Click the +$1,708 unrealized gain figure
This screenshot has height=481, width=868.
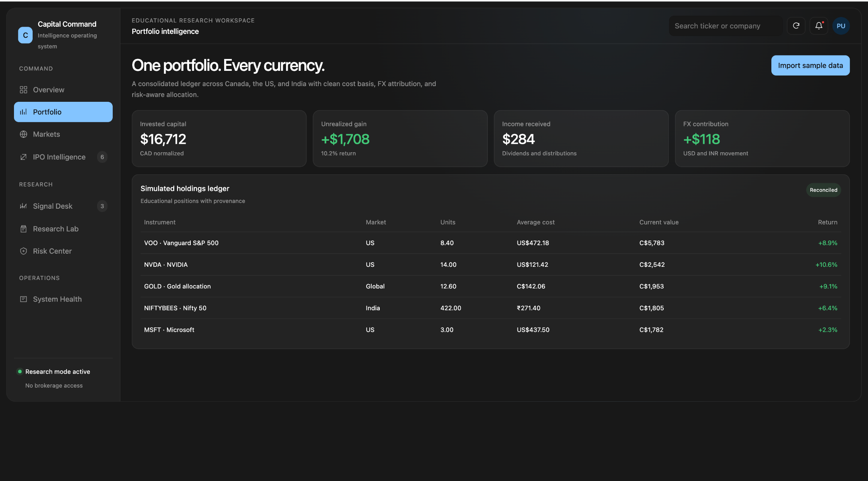coord(345,139)
